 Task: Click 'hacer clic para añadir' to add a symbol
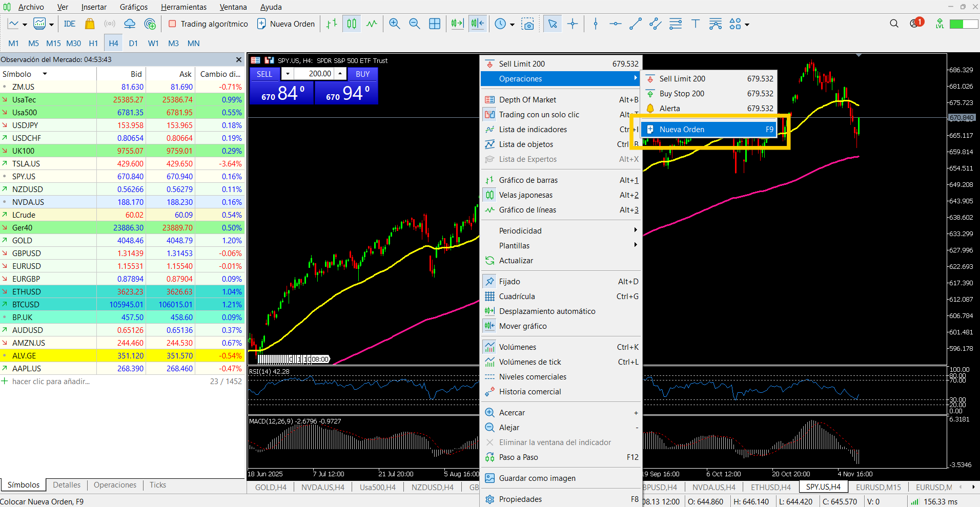(x=50, y=381)
